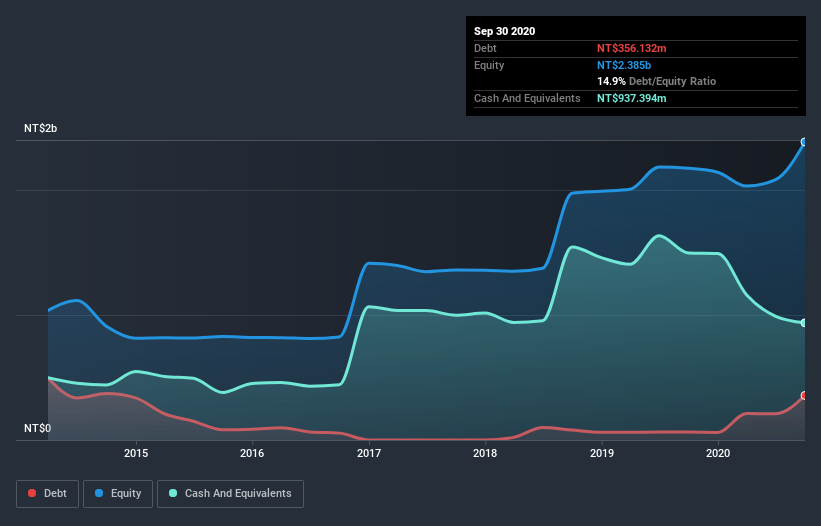Click the Sep 30 2020 tooltip date
Viewport: 821px width, 526px height.
pos(504,31)
